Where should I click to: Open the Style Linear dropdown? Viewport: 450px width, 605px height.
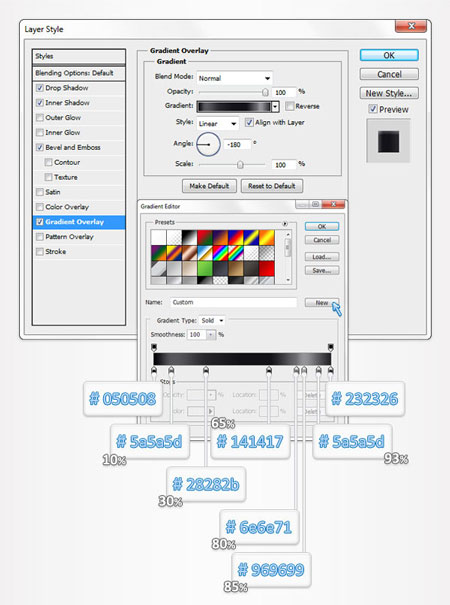[217, 123]
